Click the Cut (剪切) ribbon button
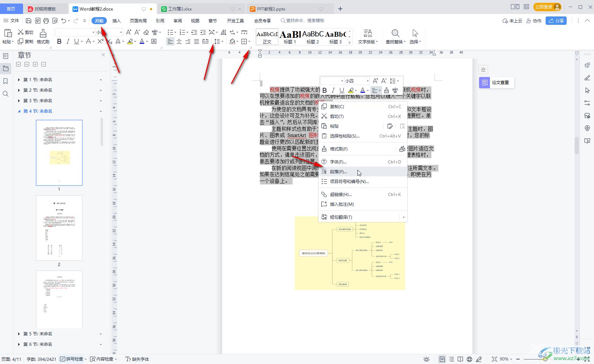 (x=26, y=32)
